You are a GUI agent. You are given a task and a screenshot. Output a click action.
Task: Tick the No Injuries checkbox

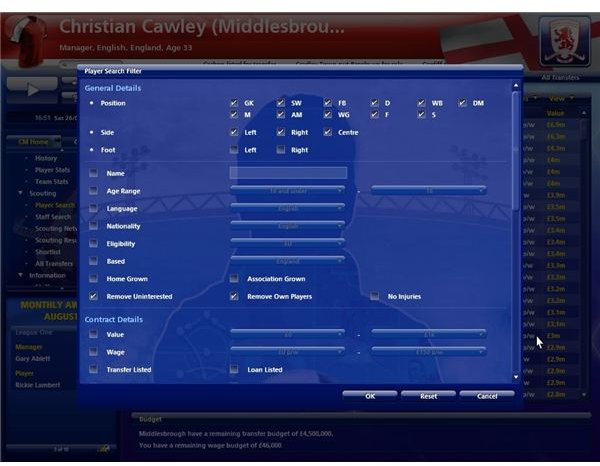coord(375,296)
